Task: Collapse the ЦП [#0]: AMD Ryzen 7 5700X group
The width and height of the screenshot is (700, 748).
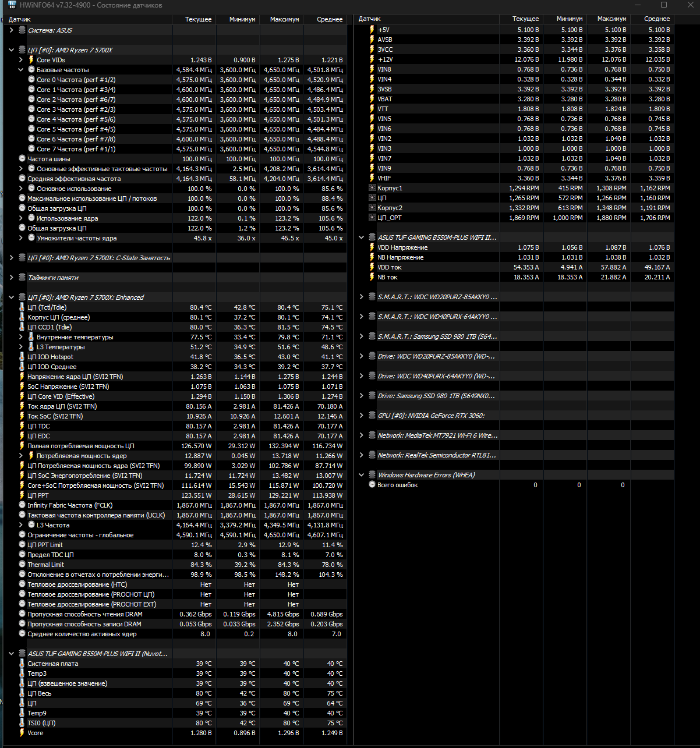Action: (x=11, y=50)
